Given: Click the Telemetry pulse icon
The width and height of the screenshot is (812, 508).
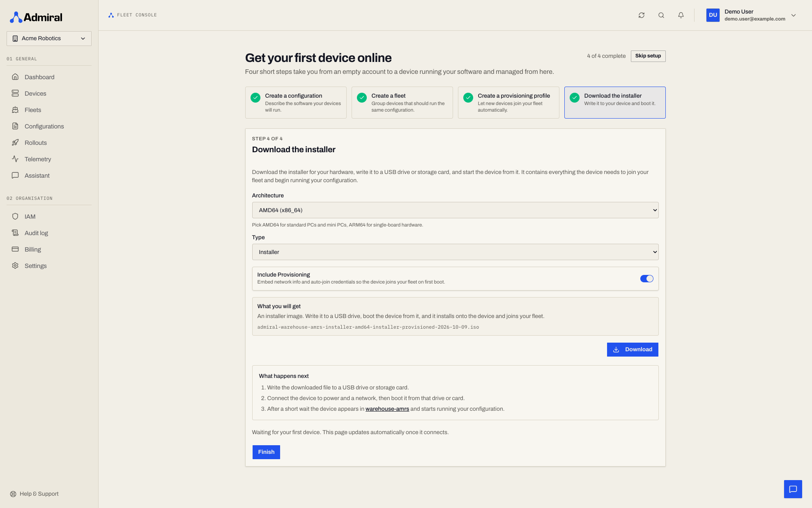Looking at the screenshot, I should click(x=15, y=159).
